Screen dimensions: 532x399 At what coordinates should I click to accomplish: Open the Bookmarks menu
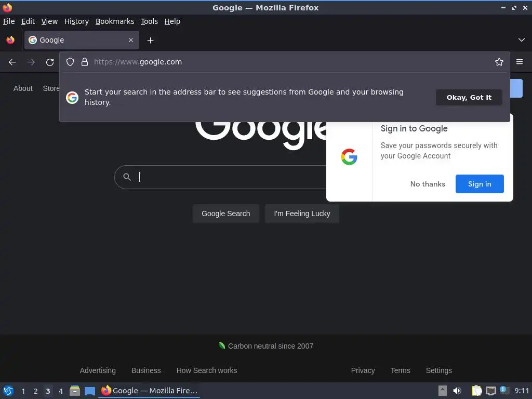pyautogui.click(x=115, y=21)
